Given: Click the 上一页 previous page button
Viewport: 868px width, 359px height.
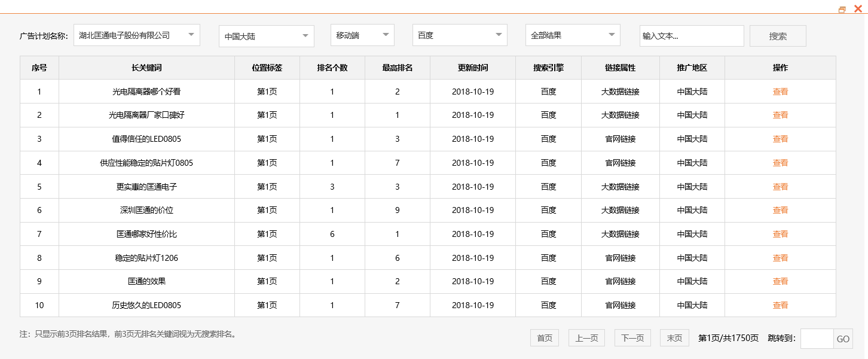Looking at the screenshot, I should (x=586, y=337).
